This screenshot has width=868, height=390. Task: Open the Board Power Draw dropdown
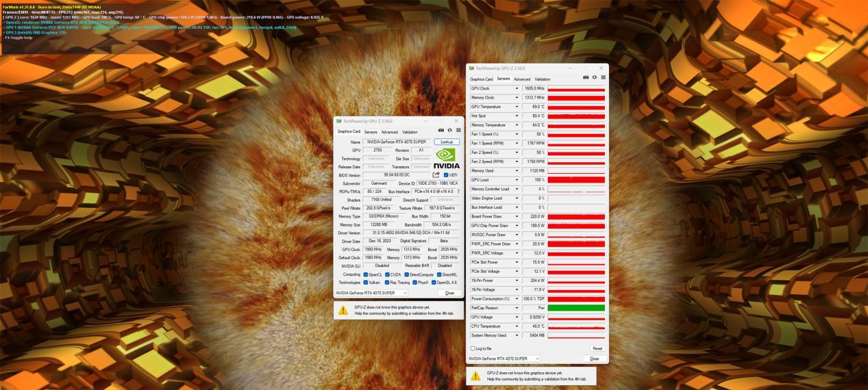click(517, 216)
